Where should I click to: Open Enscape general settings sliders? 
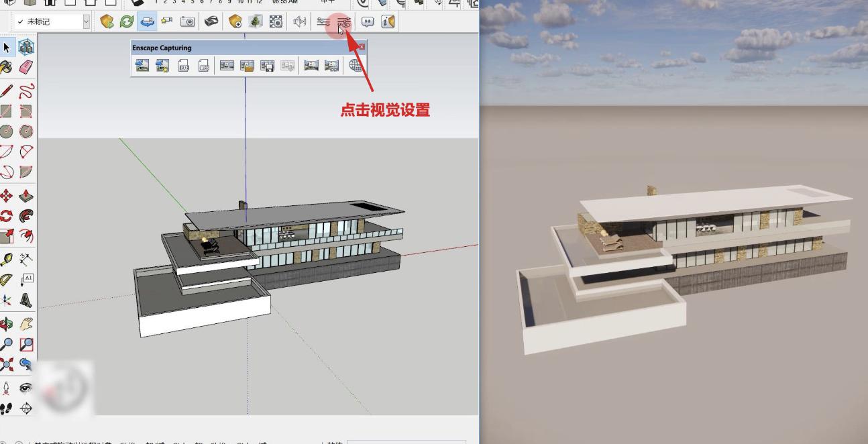[323, 21]
